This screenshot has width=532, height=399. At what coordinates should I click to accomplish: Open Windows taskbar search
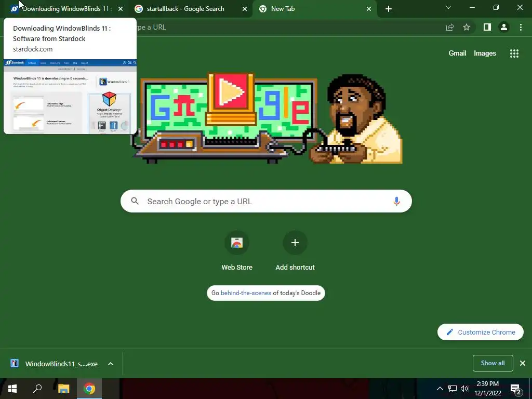37,389
